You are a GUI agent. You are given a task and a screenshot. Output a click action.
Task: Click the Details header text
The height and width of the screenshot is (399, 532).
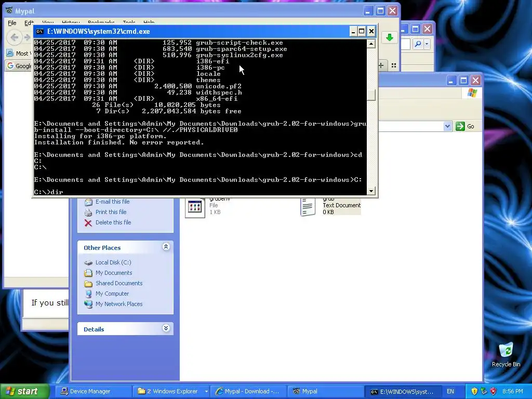94,329
